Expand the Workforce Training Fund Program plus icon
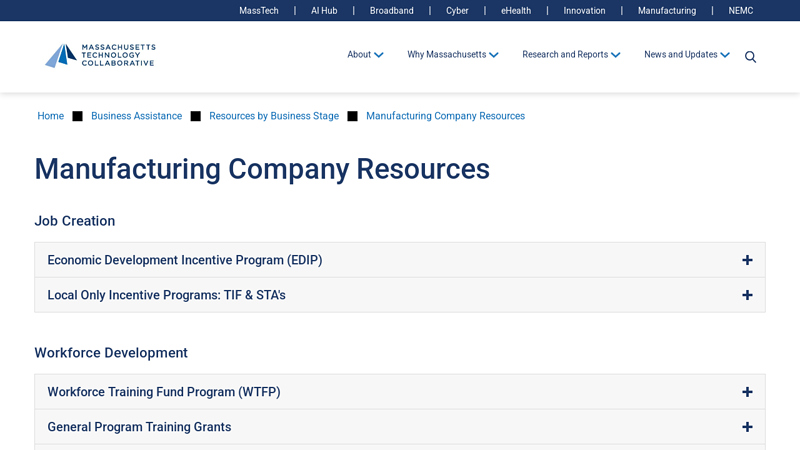The width and height of the screenshot is (800, 450). click(x=747, y=392)
